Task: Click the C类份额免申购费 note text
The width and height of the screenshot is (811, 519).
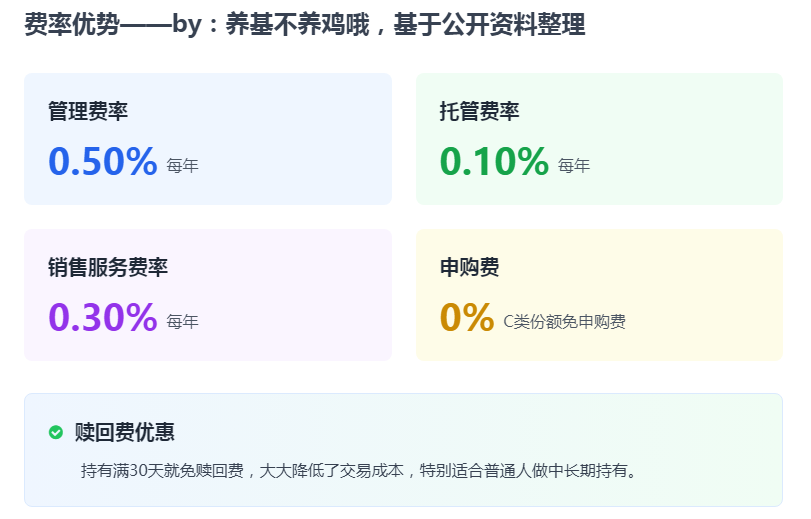Action: point(565,322)
